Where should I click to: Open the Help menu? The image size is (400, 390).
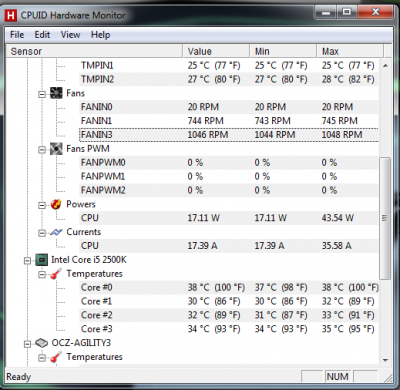pyautogui.click(x=100, y=35)
